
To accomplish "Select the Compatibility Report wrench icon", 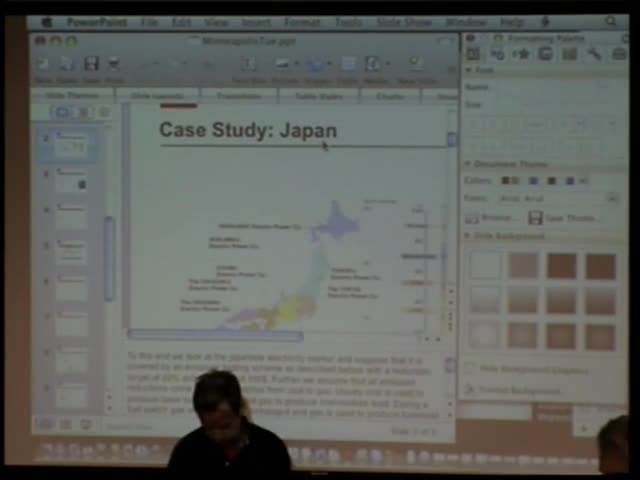I will click(x=594, y=54).
